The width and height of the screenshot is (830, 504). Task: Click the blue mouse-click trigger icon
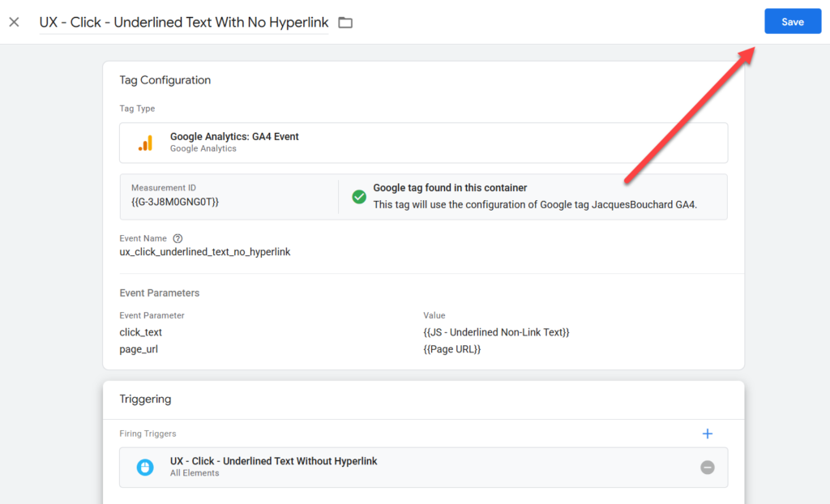[x=145, y=468]
